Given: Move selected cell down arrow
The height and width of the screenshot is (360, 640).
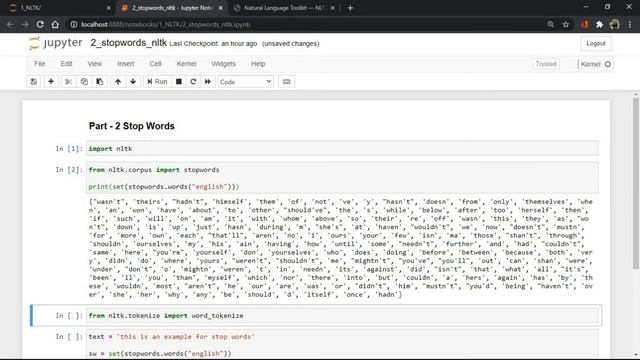Looking at the screenshot, I should tap(133, 82).
